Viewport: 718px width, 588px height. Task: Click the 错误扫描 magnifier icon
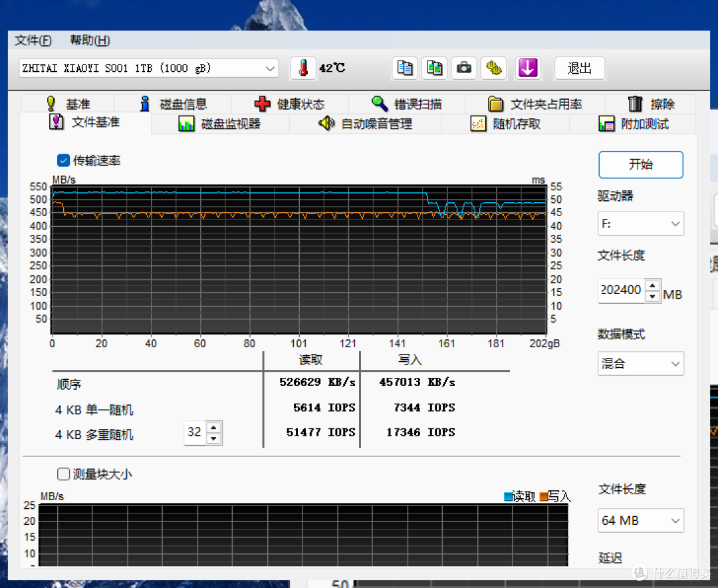pos(380,104)
